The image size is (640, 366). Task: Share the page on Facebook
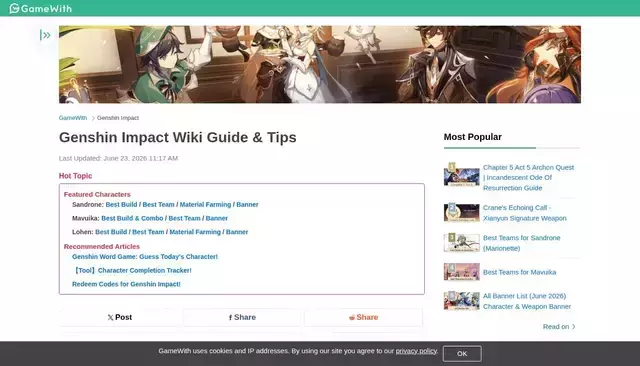pos(242,317)
